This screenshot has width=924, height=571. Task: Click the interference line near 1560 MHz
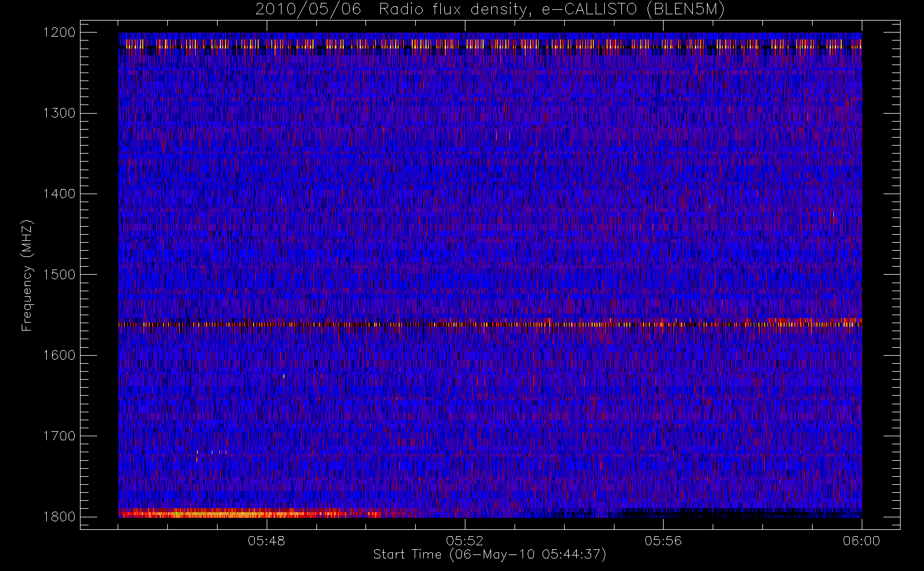490,324
